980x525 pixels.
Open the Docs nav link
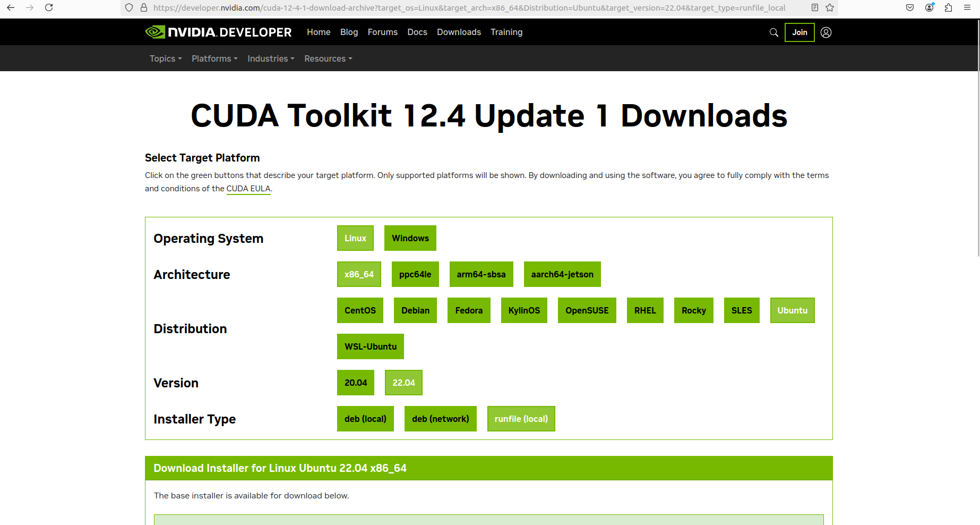(417, 32)
